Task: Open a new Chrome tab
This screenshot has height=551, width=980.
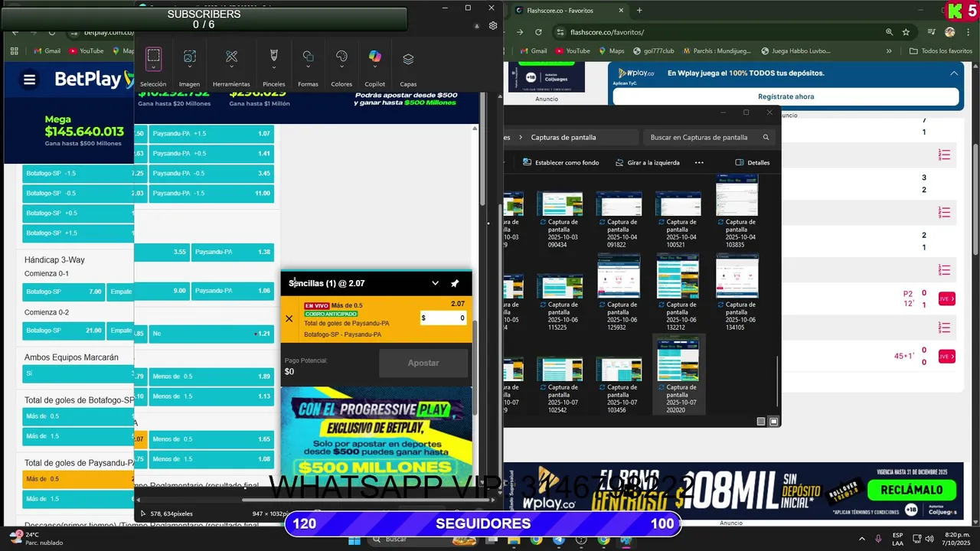Action: point(639,10)
